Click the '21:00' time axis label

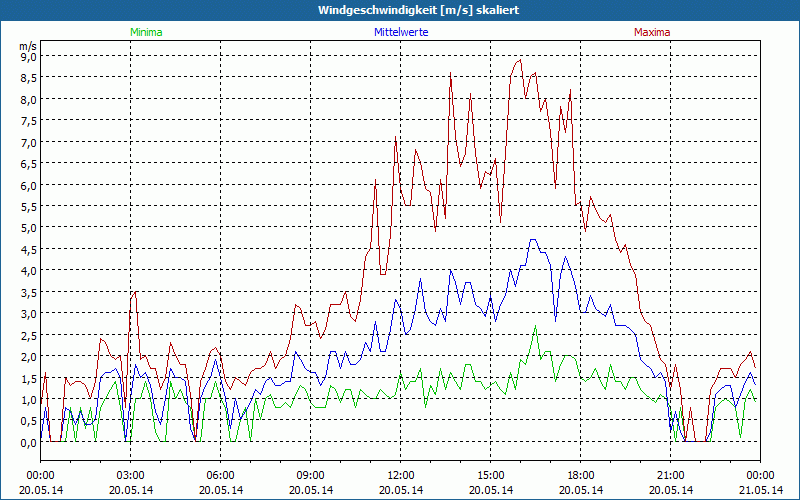670,476
